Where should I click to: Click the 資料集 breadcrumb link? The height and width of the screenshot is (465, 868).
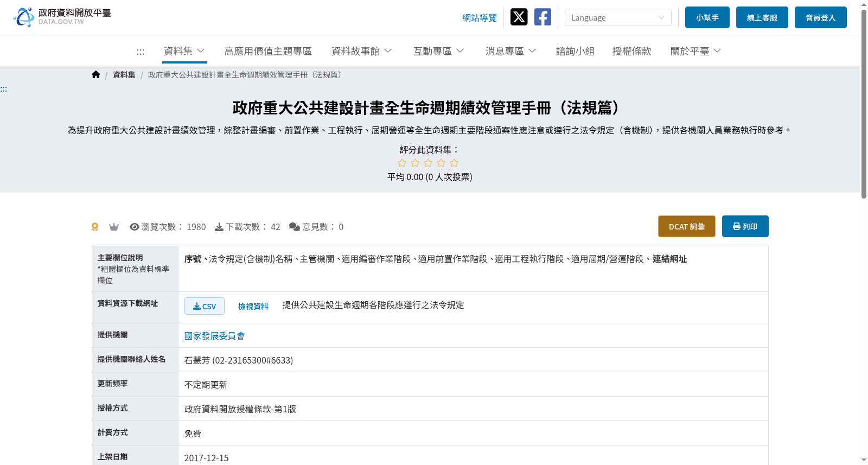point(124,75)
